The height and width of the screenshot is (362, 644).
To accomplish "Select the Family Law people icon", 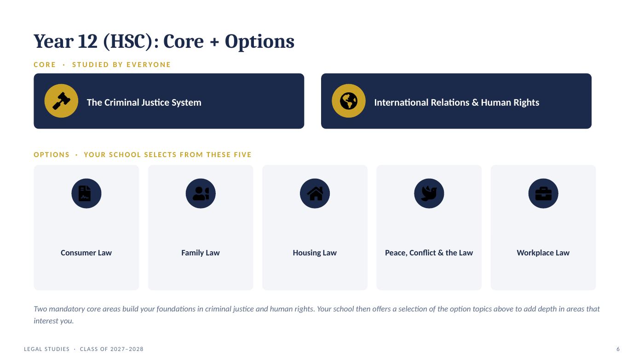I will click(201, 193).
